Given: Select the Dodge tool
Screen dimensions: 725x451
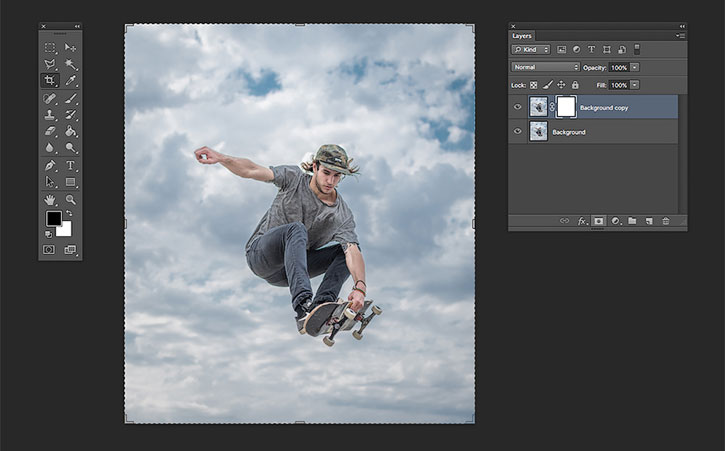Looking at the screenshot, I should [70, 148].
